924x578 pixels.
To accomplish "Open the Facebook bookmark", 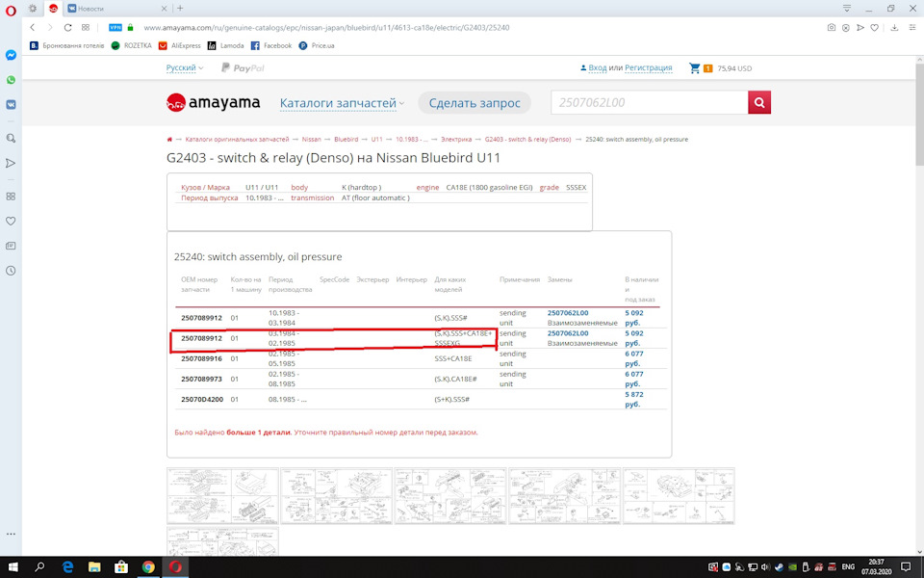I will click(x=271, y=45).
